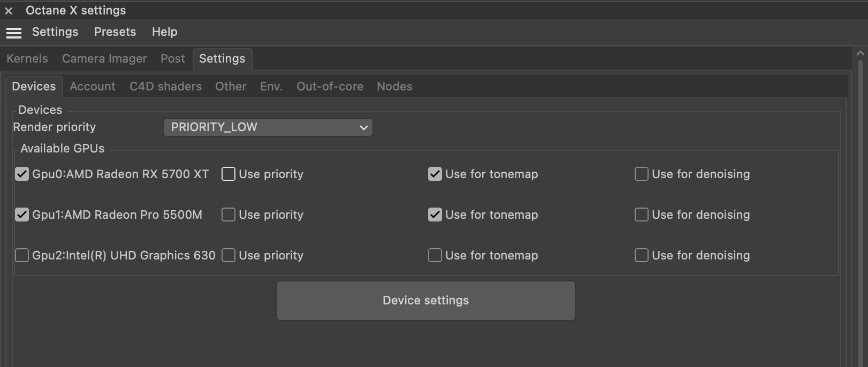Switch to the Camera Imager tab

point(104,59)
